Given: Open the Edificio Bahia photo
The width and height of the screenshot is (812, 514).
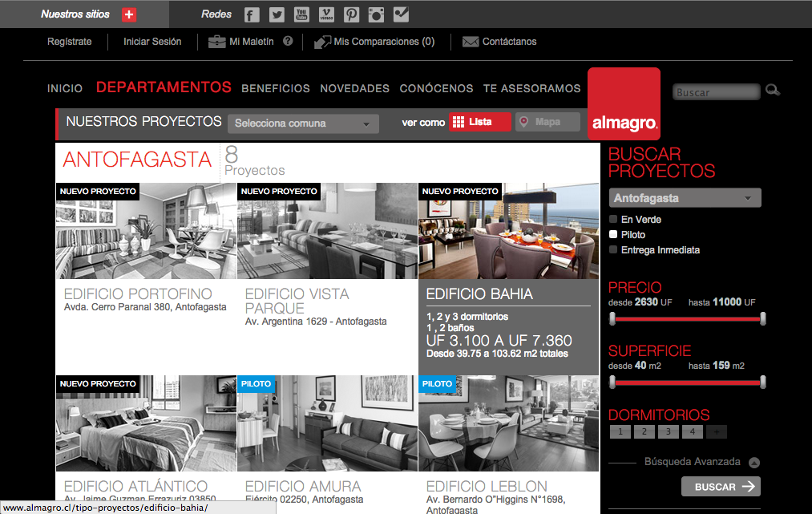Looking at the screenshot, I should click(508, 231).
